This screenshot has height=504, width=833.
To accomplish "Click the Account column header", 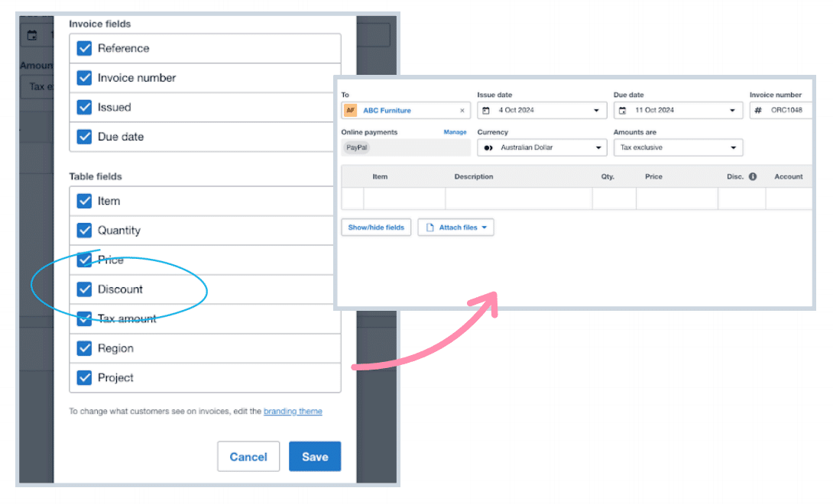I will tap(789, 177).
